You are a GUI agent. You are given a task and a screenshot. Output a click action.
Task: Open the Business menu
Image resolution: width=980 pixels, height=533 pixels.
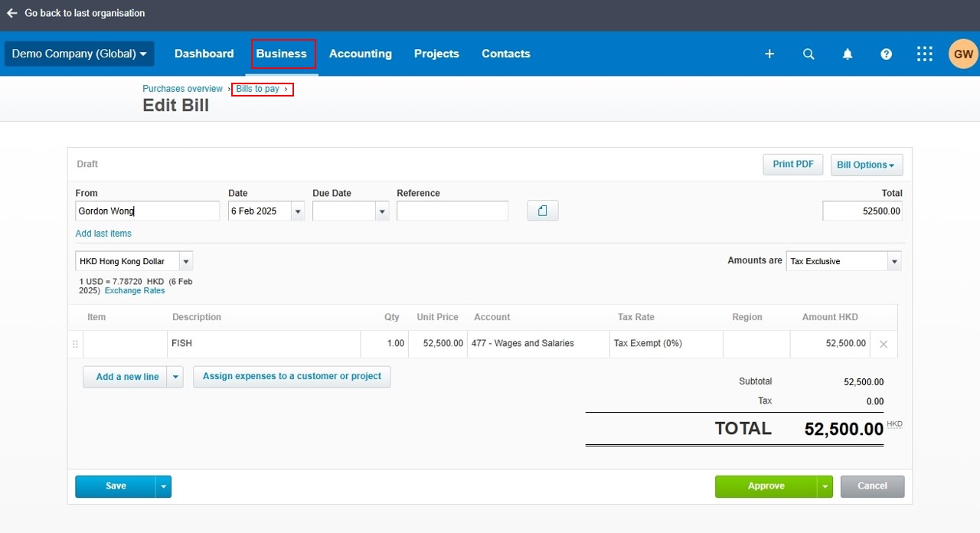282,54
